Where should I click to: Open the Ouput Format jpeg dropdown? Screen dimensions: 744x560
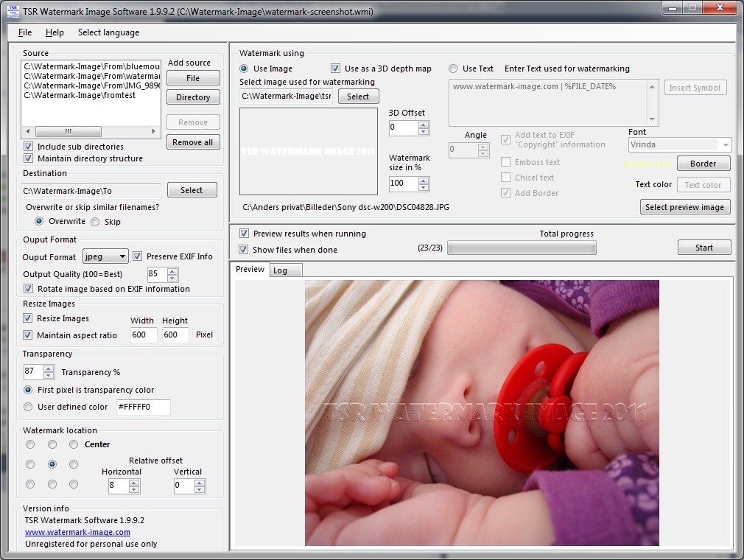coord(105,256)
